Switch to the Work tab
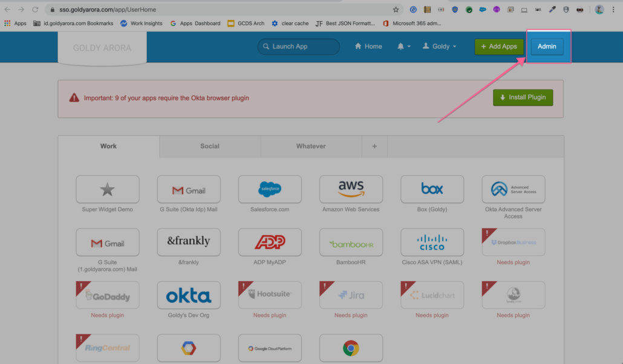This screenshot has height=364, width=623. [x=108, y=146]
